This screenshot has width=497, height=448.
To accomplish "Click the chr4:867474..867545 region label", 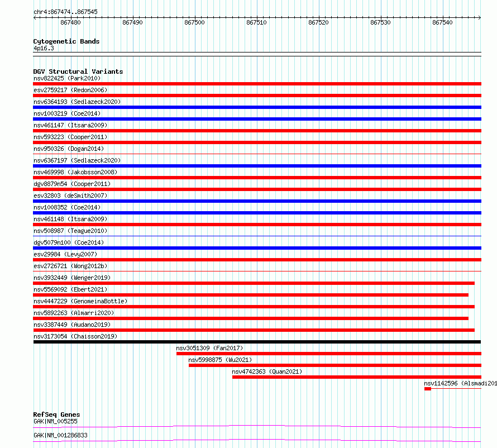I will tap(65, 12).
